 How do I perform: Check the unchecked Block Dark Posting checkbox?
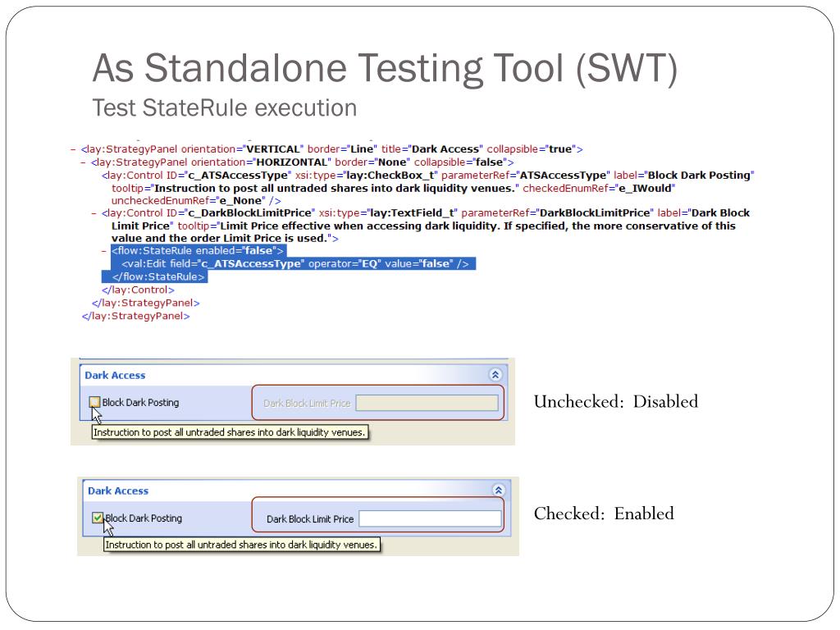95,402
